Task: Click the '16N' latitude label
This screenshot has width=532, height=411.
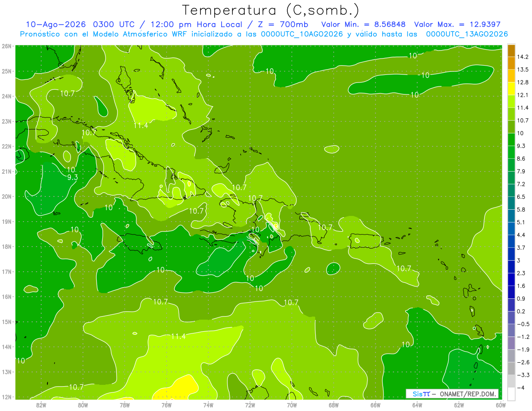Action: click(6, 297)
